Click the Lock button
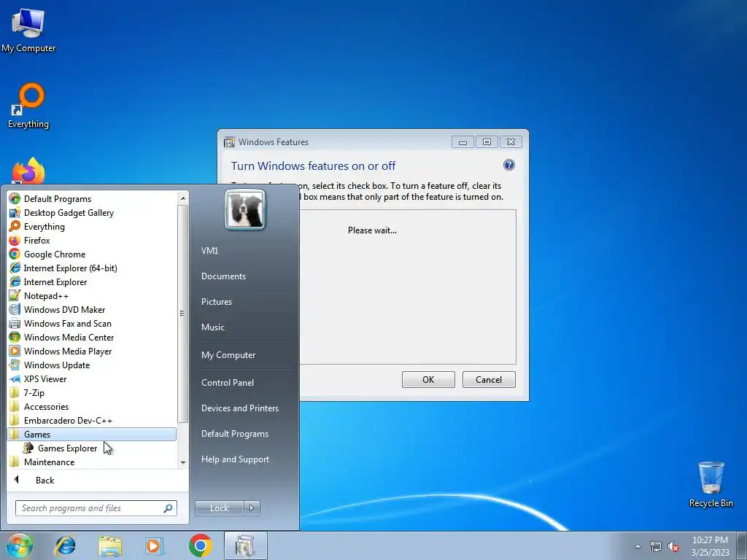Image resolution: width=747 pixels, height=560 pixels. point(219,508)
